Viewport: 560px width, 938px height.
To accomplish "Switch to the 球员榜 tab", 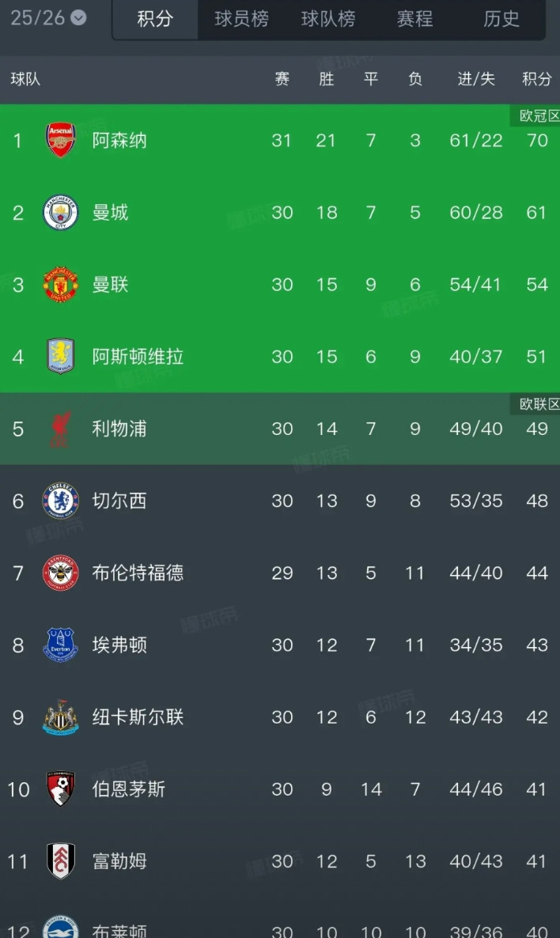I will [x=241, y=21].
